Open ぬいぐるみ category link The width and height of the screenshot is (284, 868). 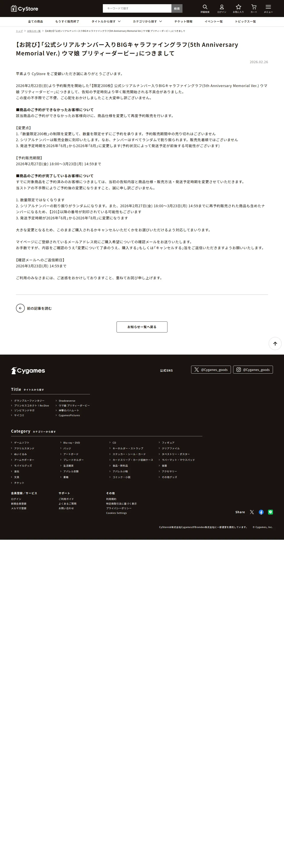20,454
